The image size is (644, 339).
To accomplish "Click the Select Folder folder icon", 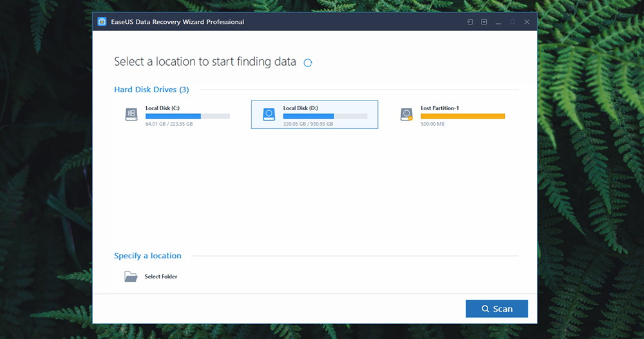I will point(131,276).
